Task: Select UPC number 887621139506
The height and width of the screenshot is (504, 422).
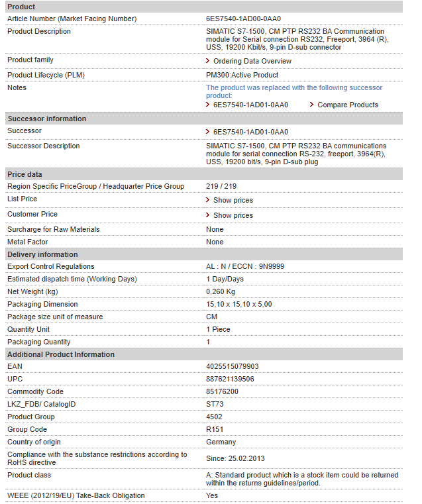Action: point(230,379)
